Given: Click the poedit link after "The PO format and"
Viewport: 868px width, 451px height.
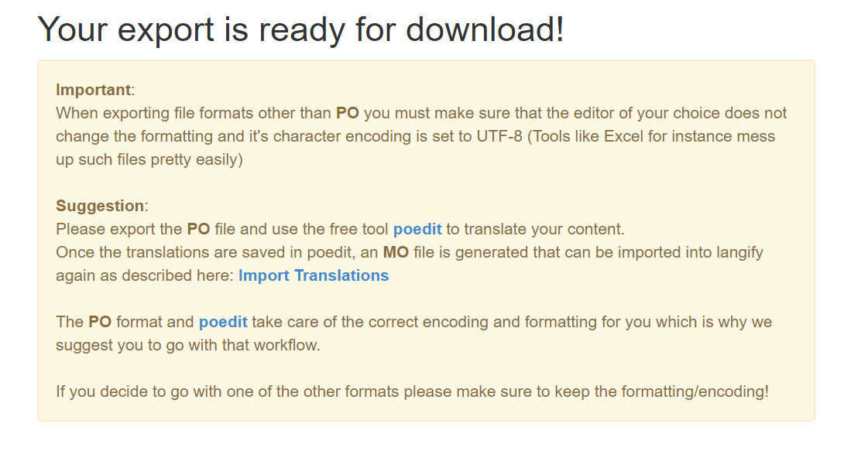Looking at the screenshot, I should (x=223, y=322).
